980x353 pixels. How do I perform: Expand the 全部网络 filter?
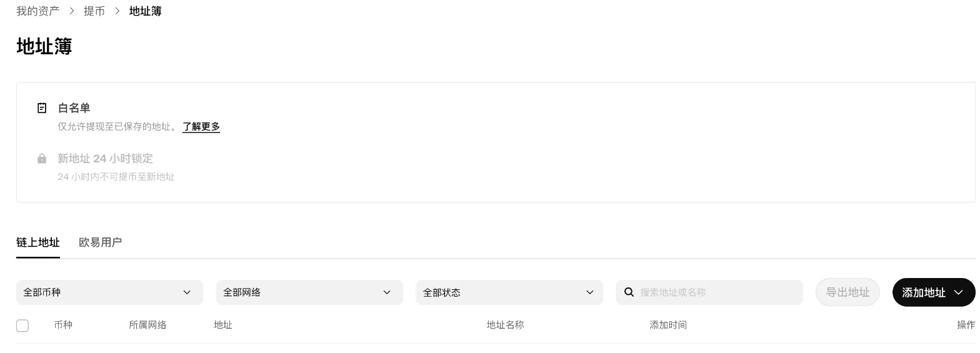tap(309, 292)
